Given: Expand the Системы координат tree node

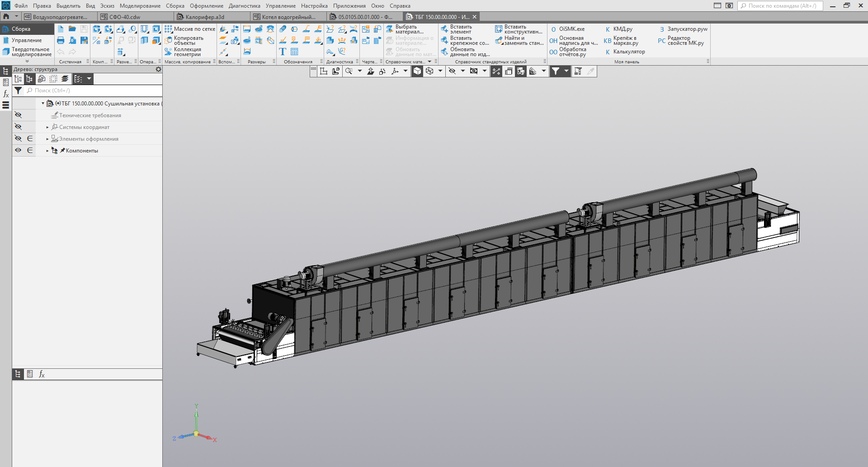Looking at the screenshot, I should pos(47,128).
